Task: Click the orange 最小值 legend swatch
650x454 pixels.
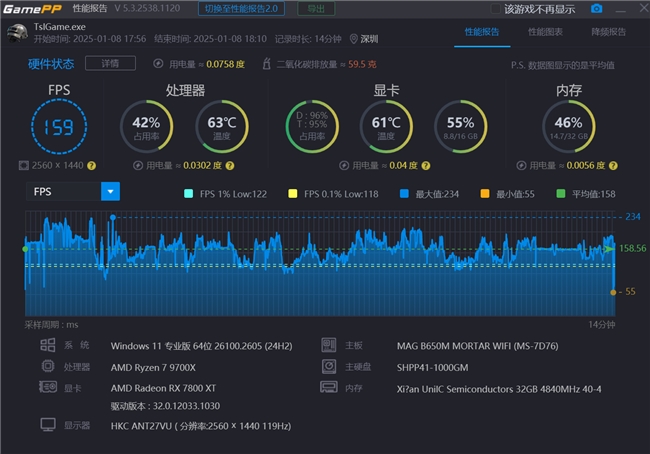Action: click(485, 194)
